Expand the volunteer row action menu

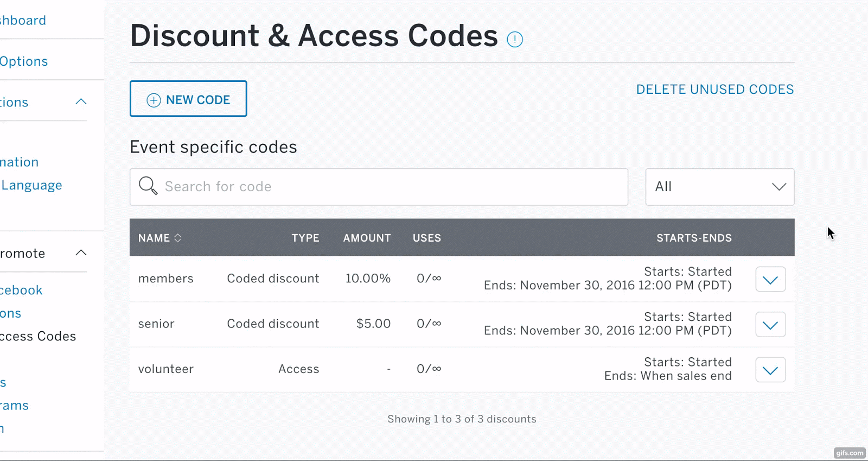(x=770, y=370)
